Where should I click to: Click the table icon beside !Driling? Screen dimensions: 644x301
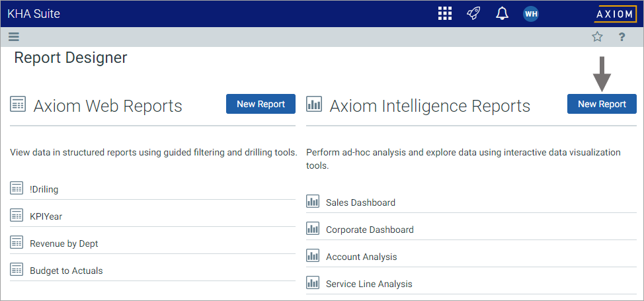point(17,189)
